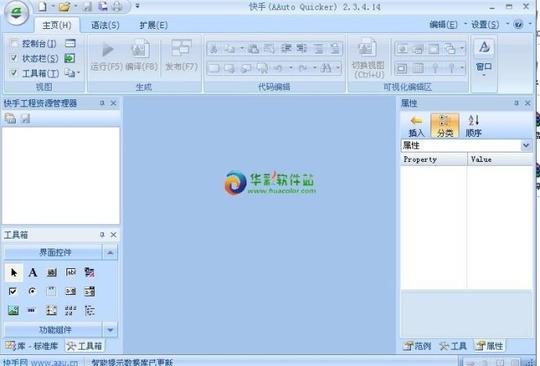The image size is (540, 366).
Task: Click the Open folder icon in quick access
Action: click(x=64, y=7)
